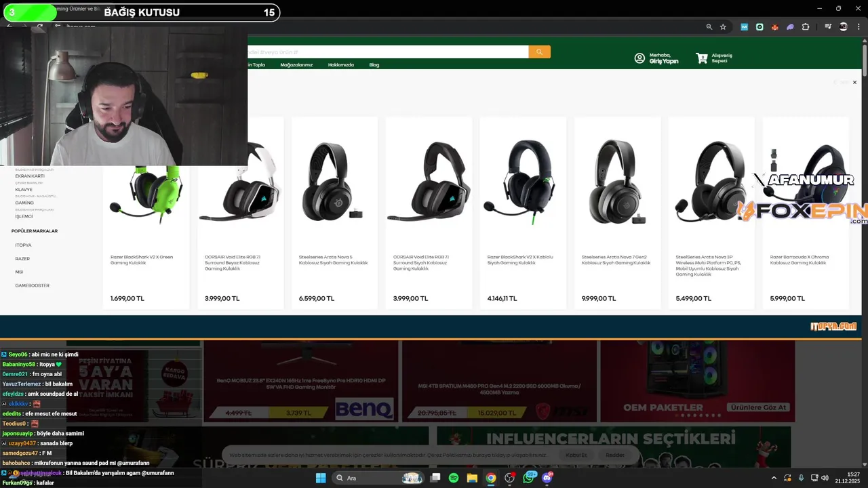Select RAZER under popular brands
This screenshot has width=868, height=488.
[22, 259]
